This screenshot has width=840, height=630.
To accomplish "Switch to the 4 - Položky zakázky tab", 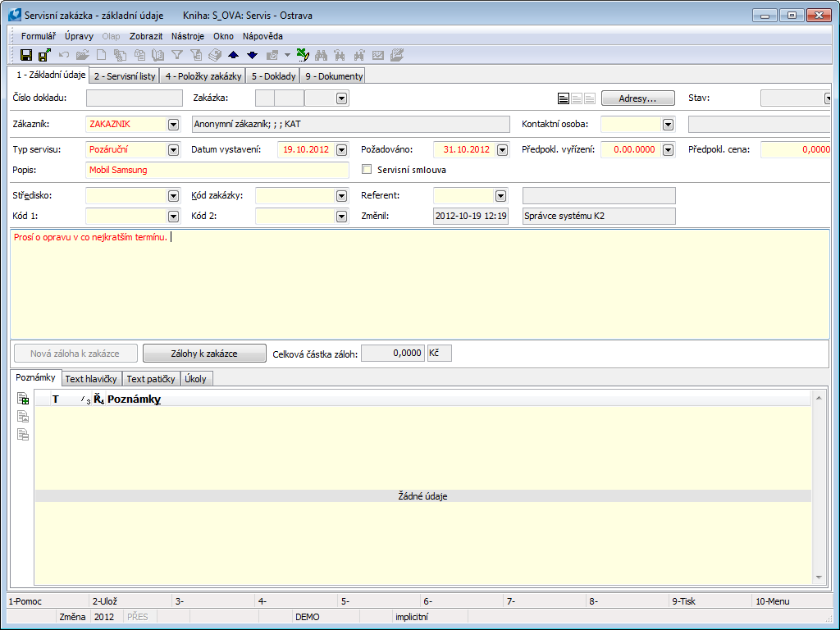I will coord(203,76).
